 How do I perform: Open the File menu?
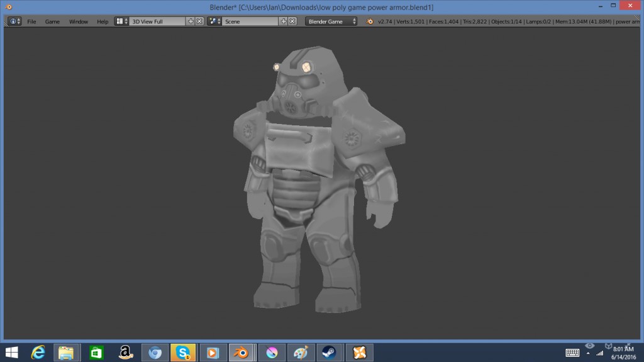coord(31,21)
